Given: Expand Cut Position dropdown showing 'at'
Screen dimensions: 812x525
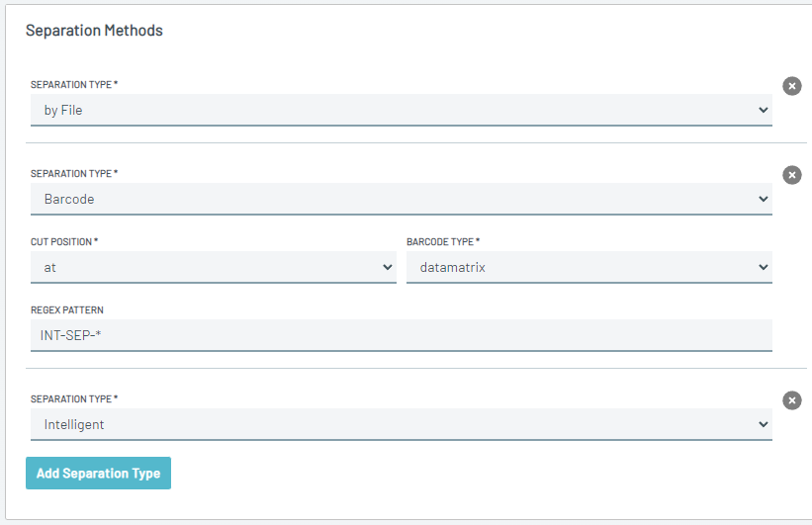Looking at the screenshot, I should (214, 267).
